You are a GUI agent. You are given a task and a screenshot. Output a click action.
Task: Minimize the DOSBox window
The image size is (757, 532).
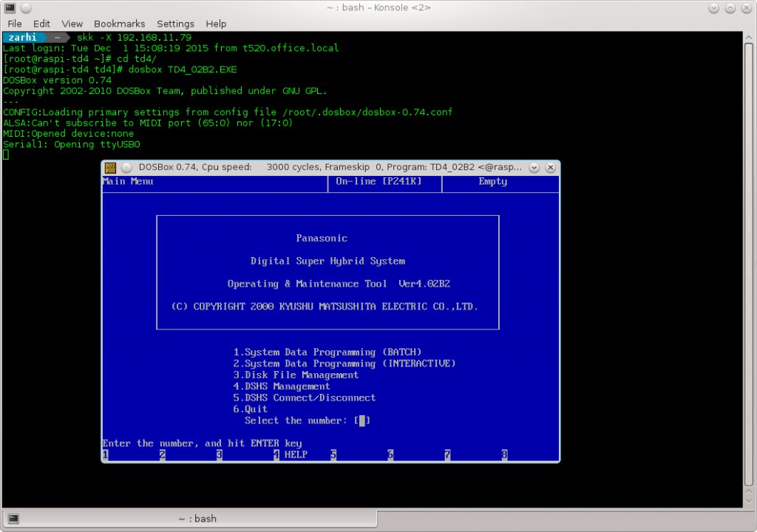click(x=534, y=167)
